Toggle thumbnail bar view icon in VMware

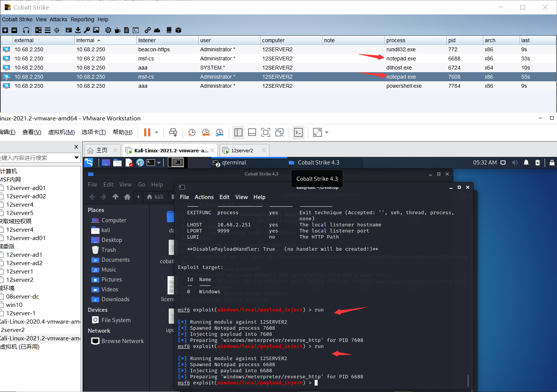tap(252, 132)
